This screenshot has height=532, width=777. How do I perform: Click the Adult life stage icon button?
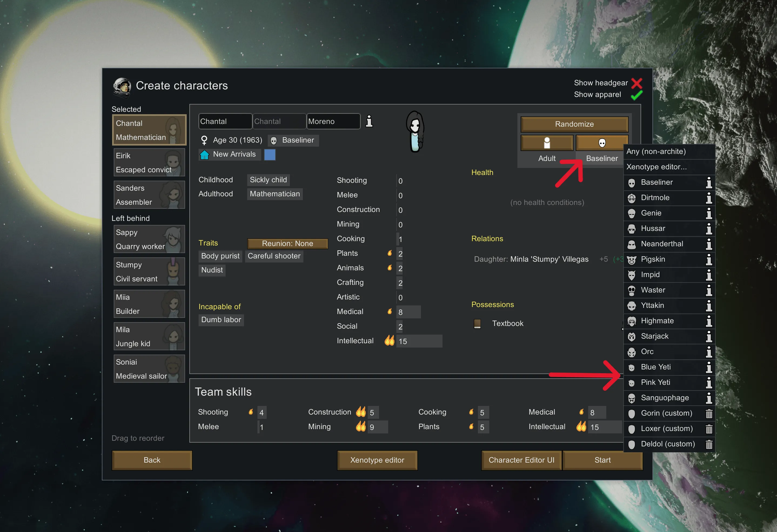[547, 143]
